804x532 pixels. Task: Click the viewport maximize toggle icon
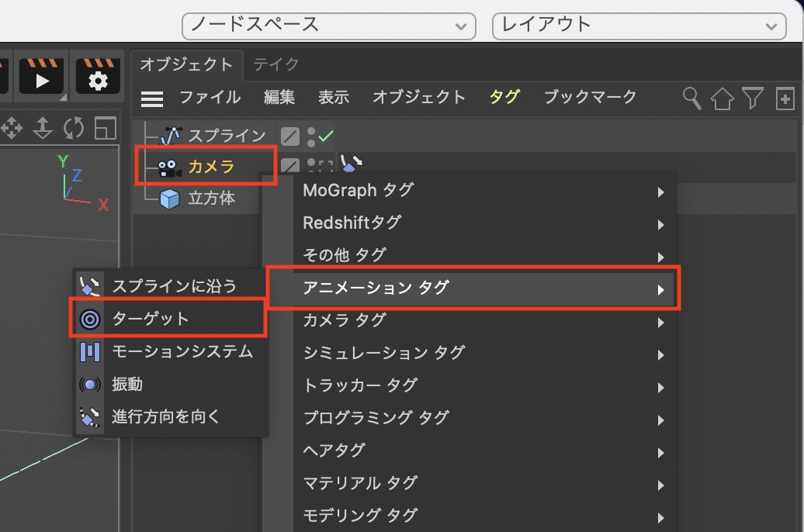click(x=105, y=127)
